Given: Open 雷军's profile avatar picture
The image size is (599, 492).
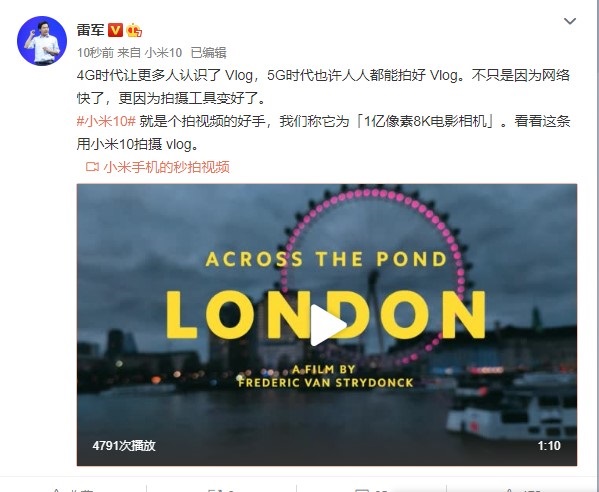Looking at the screenshot, I should click(42, 41).
